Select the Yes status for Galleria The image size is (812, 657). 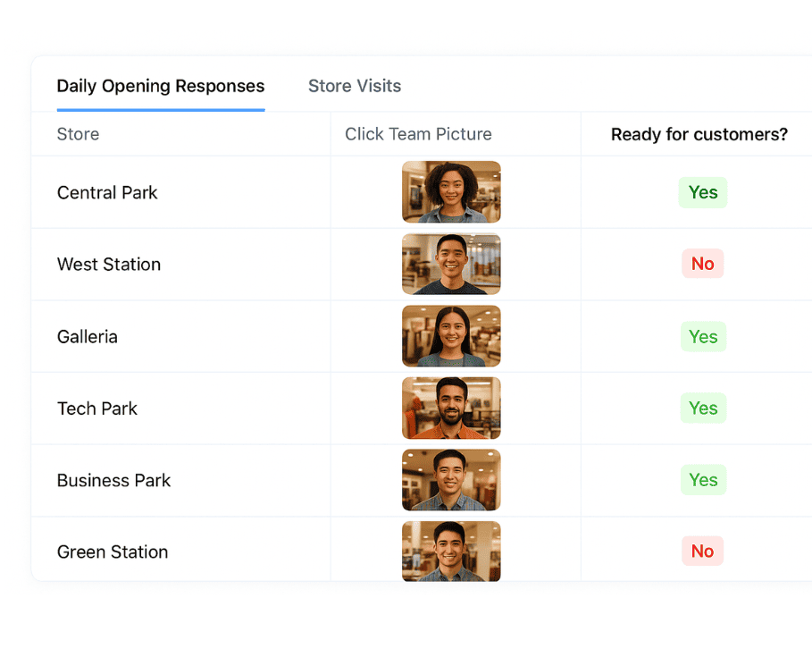coord(703,336)
